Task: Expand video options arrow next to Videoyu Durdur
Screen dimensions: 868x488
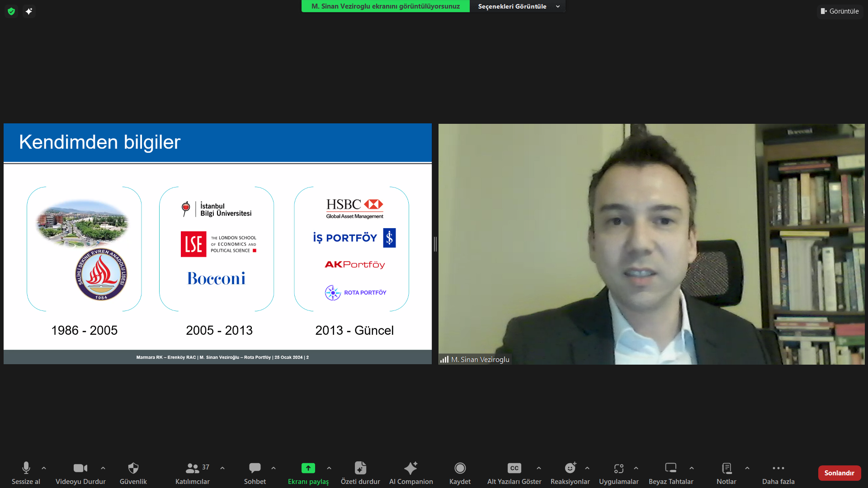Action: pos(103,468)
